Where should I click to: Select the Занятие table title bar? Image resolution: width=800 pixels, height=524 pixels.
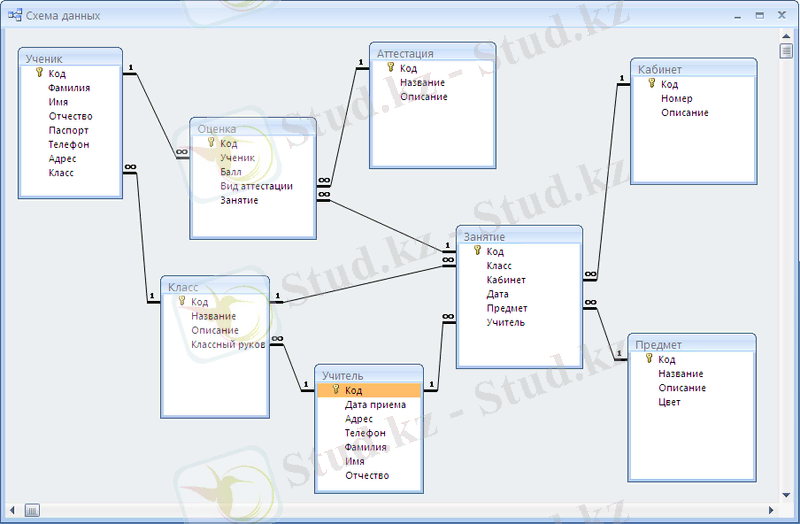519,236
